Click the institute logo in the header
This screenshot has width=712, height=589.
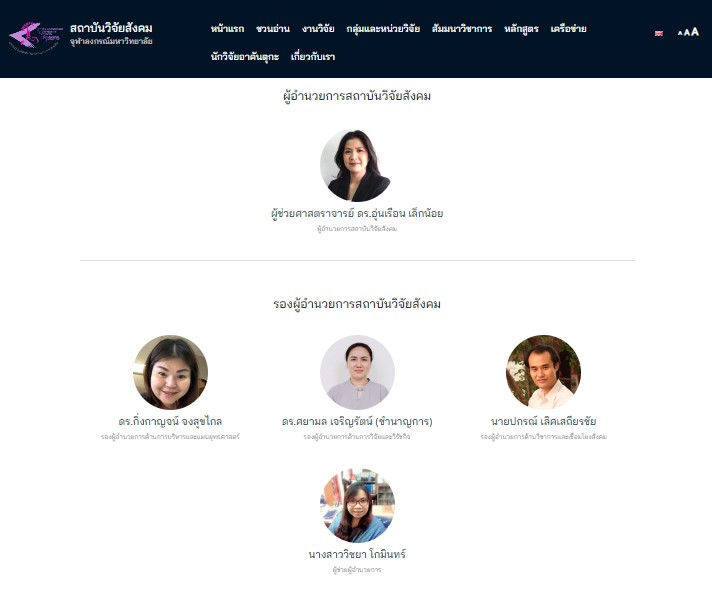coord(35,37)
